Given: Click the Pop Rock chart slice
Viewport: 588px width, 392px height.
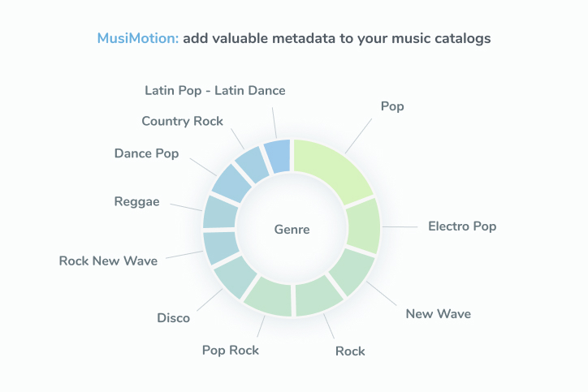Looking at the screenshot, I should 270,297.
